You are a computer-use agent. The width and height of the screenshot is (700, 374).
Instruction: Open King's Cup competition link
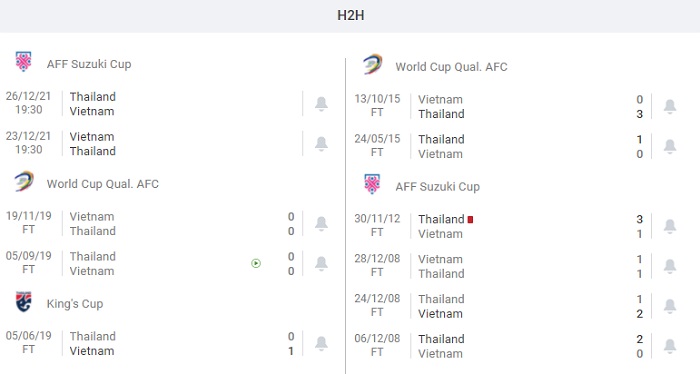point(75,304)
